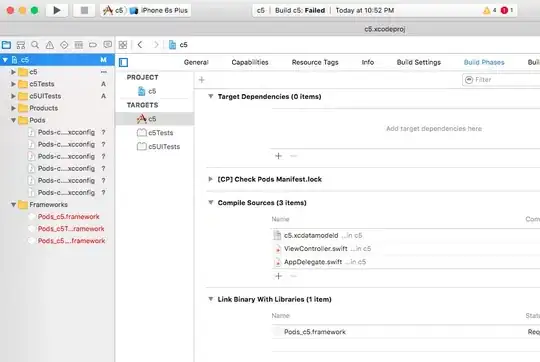This screenshot has height=362, width=540.
Task: Open the related items grid icon
Action: point(123,45)
